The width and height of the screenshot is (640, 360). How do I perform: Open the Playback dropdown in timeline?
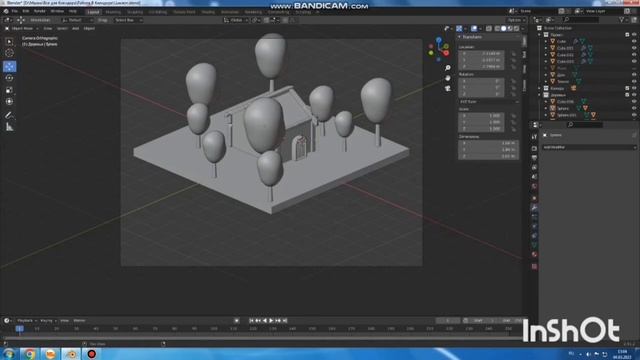click(x=27, y=321)
